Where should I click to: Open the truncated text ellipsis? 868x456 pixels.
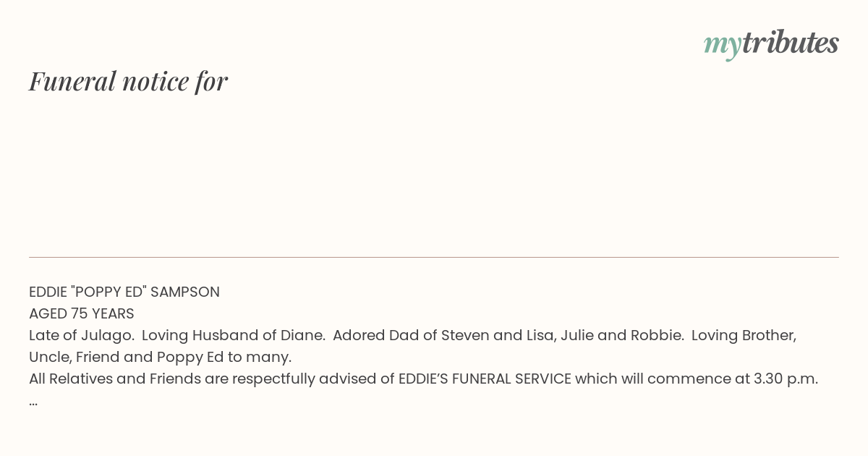click(33, 402)
